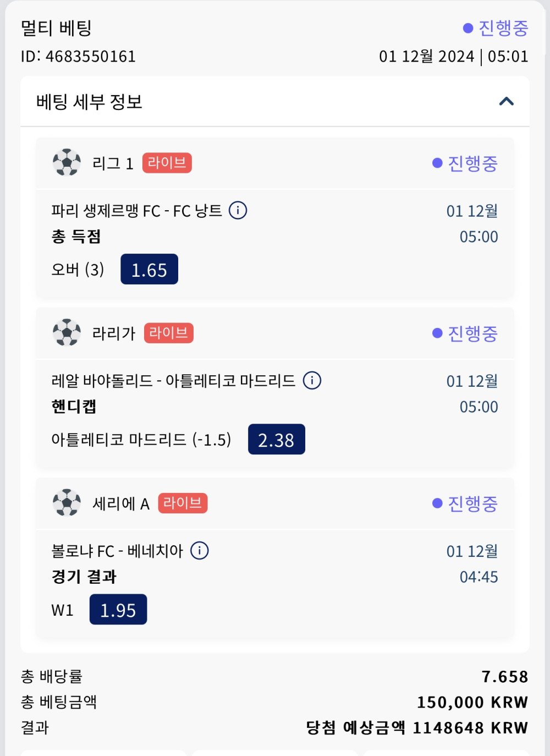
Task: Click the 라이브 badge next to 라리가
Action: pos(168,333)
